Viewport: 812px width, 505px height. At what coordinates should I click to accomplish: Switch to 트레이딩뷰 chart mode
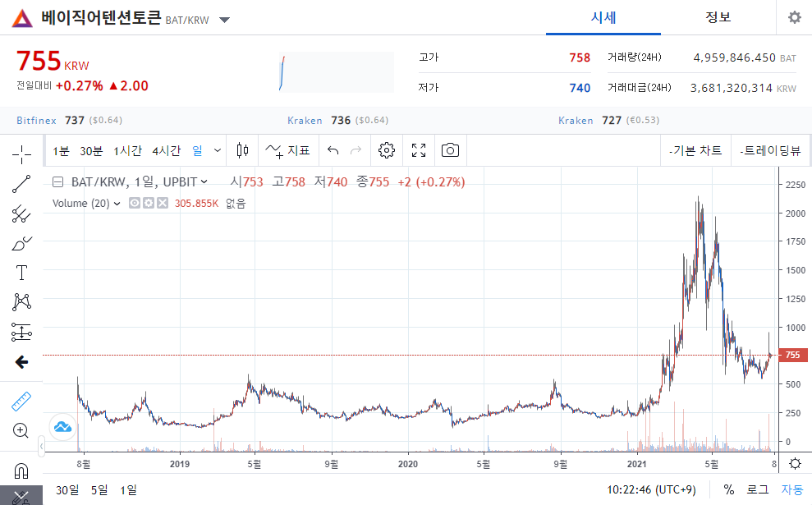(x=771, y=151)
